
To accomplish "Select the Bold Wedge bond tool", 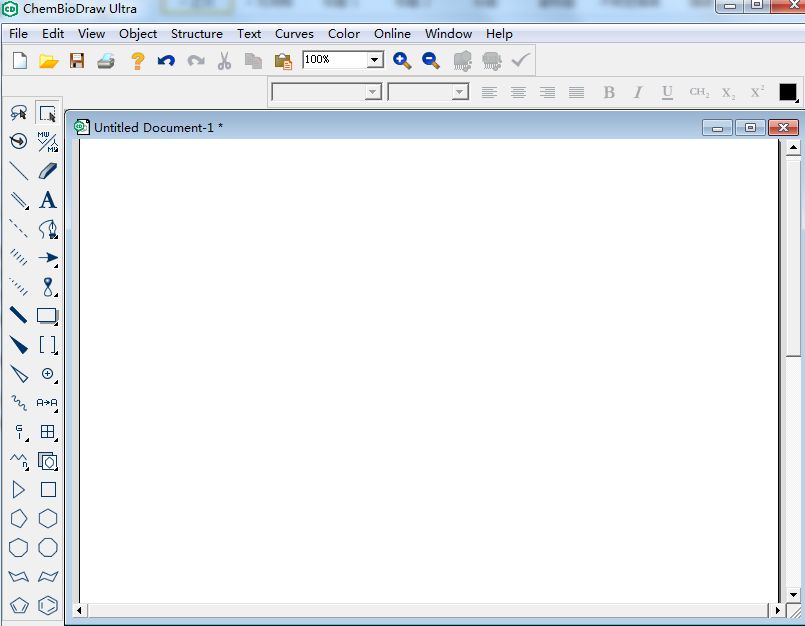I will pos(19,345).
